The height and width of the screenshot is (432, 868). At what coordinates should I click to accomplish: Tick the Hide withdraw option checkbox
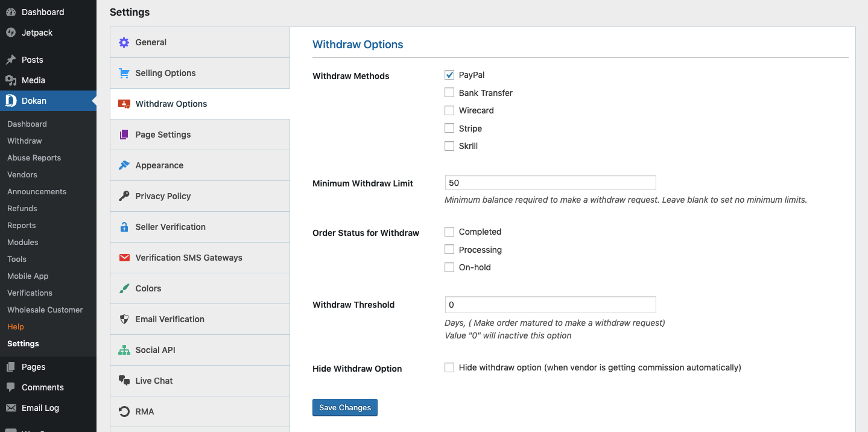(449, 367)
